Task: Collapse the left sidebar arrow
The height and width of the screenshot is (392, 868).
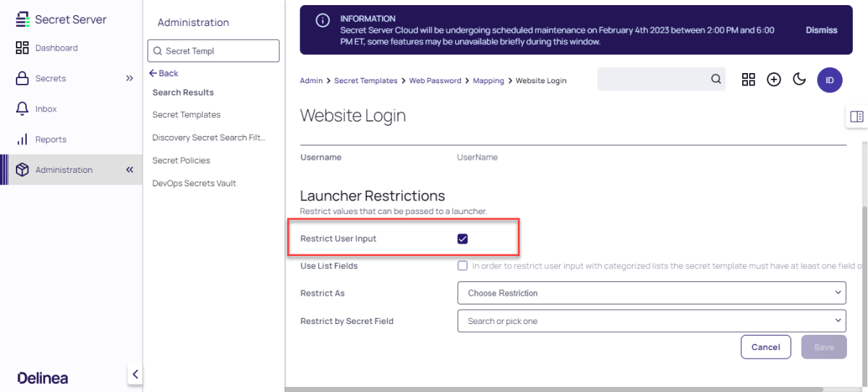Action: point(135,375)
